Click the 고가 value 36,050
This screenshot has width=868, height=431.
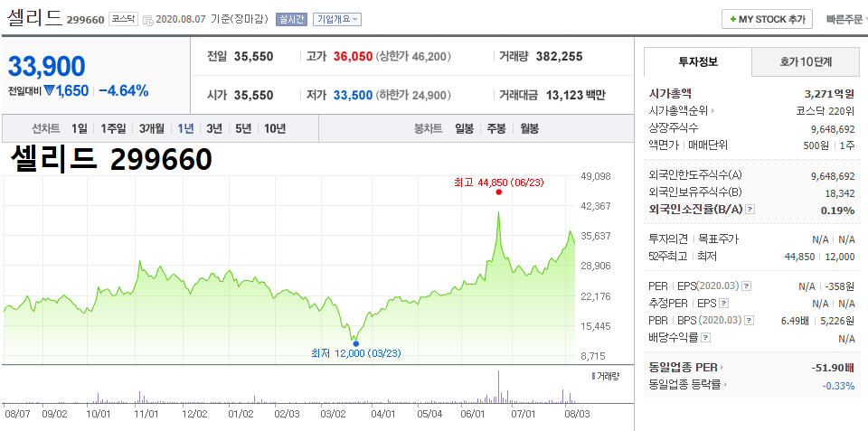pos(353,56)
